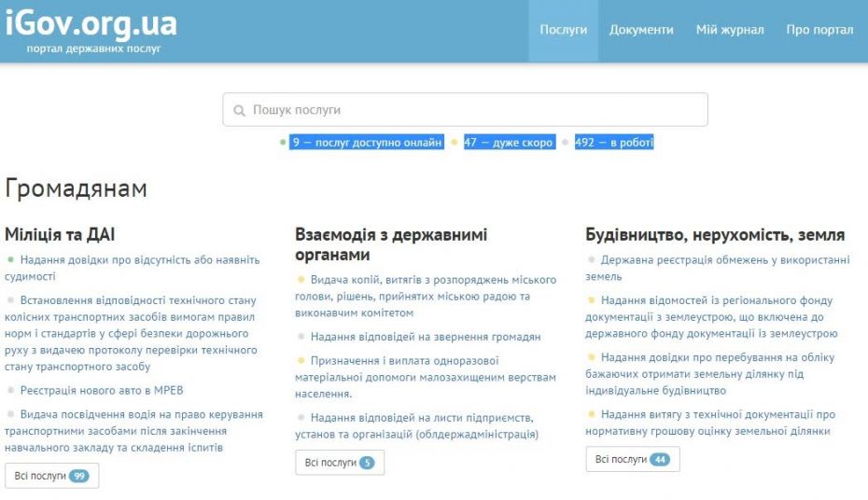Select the '492 — в роботі' status filter
868x500 pixels.
click(x=613, y=143)
